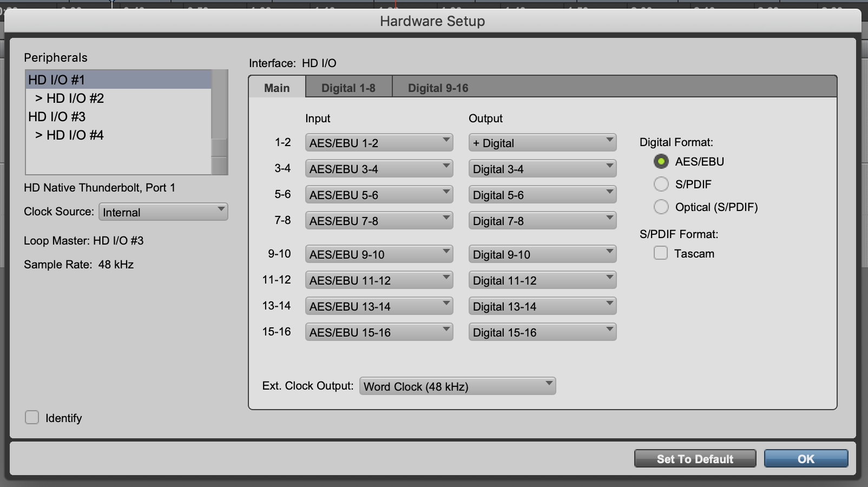
Task: Click 'Loop Master: HD I/O #3' text
Action: pos(83,240)
